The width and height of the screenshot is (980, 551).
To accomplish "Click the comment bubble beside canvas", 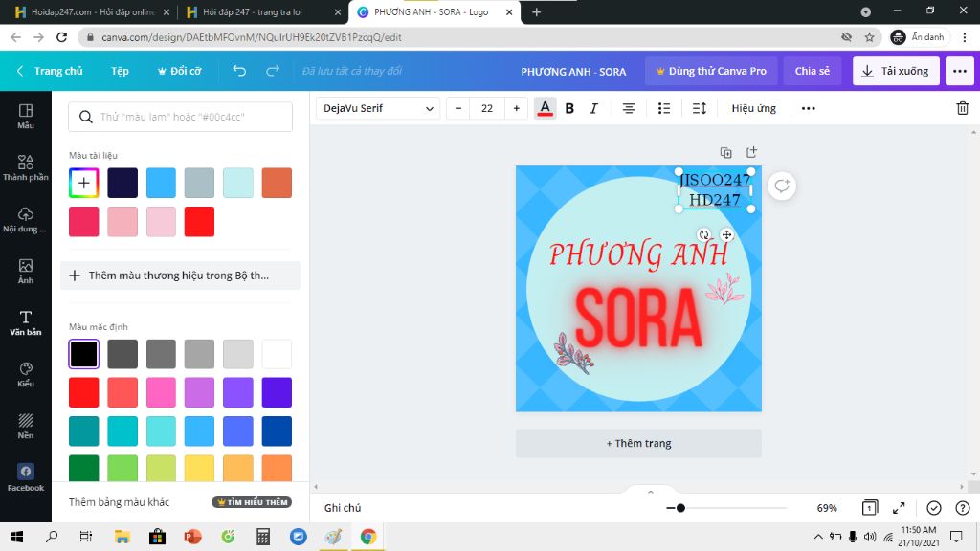I will pos(782,186).
